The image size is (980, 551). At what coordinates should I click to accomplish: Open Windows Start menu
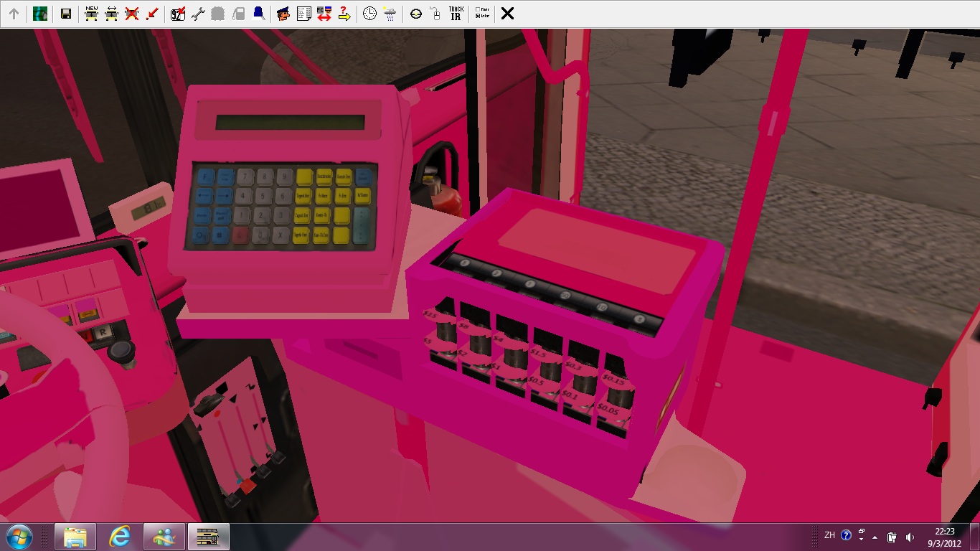[19, 536]
